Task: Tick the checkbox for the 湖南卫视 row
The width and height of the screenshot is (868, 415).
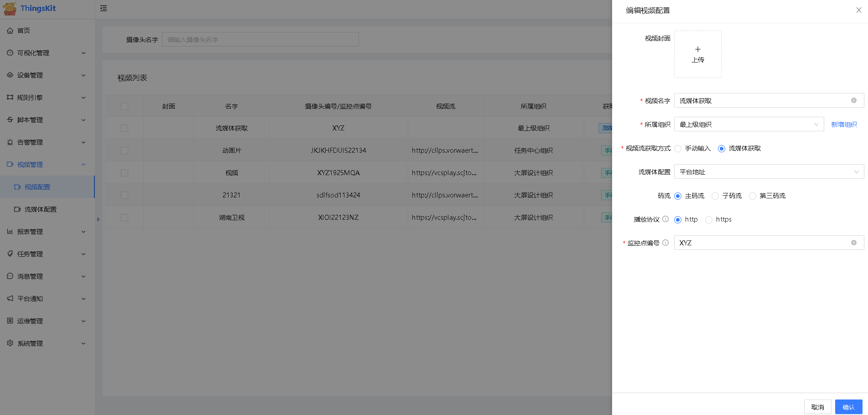Action: click(125, 218)
